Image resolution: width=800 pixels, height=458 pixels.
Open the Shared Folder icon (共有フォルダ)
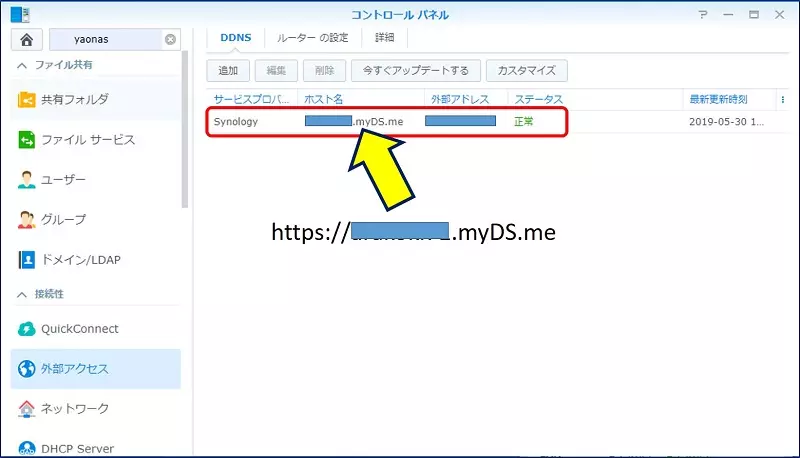27,99
